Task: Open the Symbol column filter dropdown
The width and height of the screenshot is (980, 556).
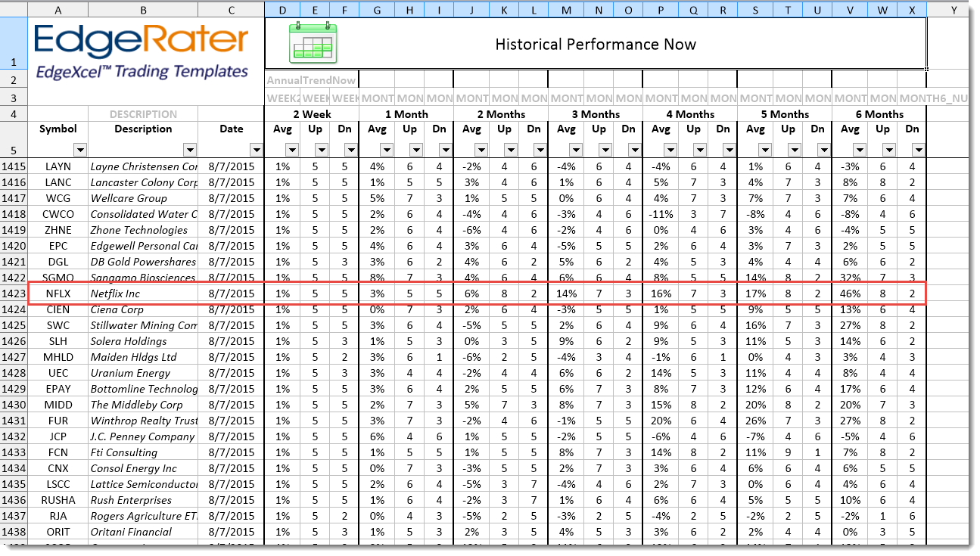Action: [x=80, y=150]
